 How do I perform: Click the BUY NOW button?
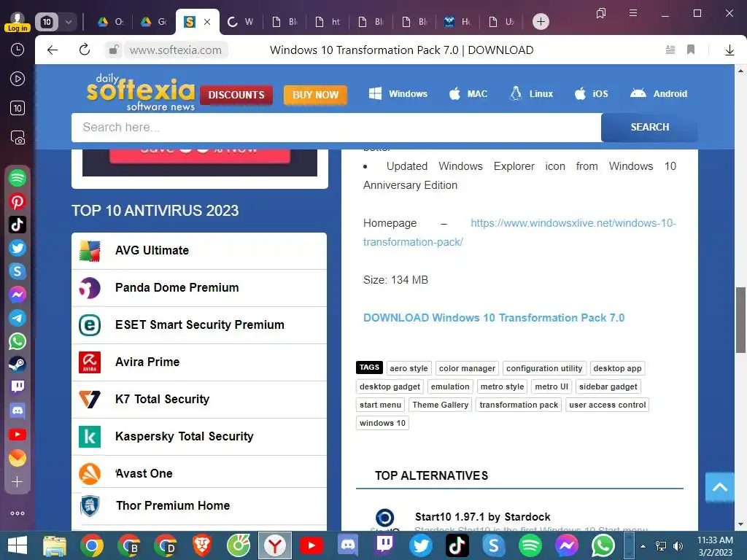point(315,95)
